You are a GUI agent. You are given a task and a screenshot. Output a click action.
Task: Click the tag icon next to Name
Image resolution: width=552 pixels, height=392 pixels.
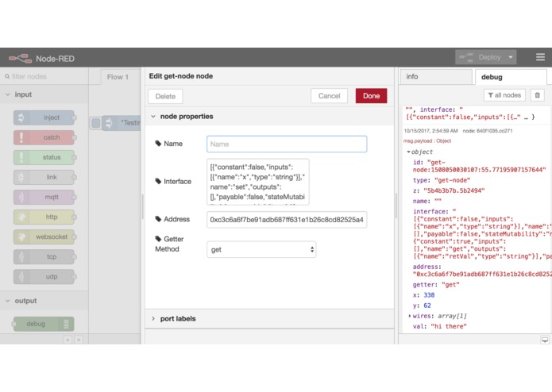coord(158,144)
